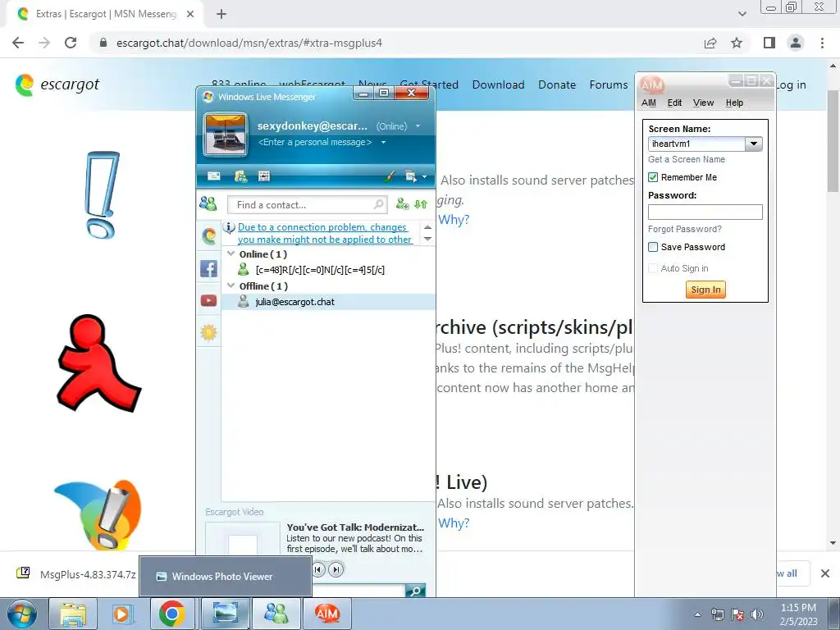Click the search button at Messenger bottom
This screenshot has width=840, height=630.
416,591
